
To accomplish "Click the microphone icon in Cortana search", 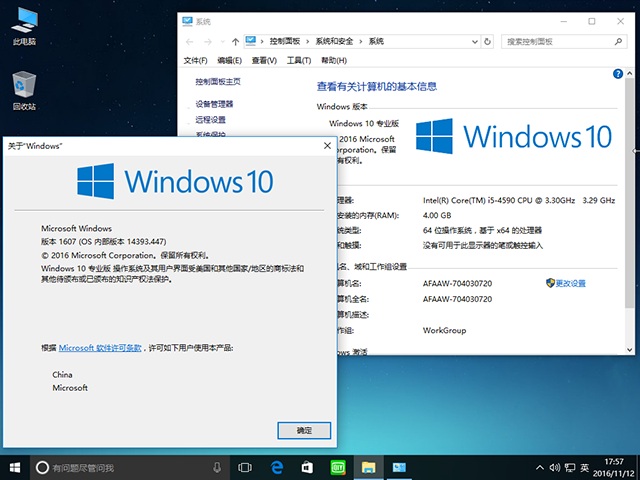I will click(x=217, y=467).
